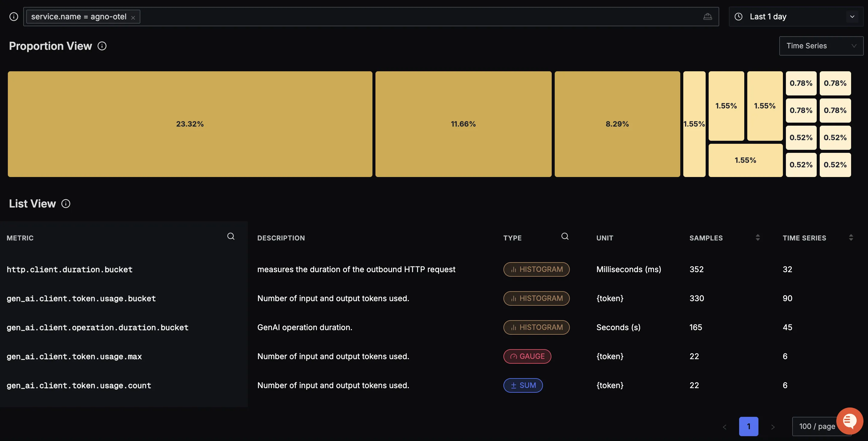868x441 pixels.
Task: Click the GAUGE type tag
Action: [527, 356]
